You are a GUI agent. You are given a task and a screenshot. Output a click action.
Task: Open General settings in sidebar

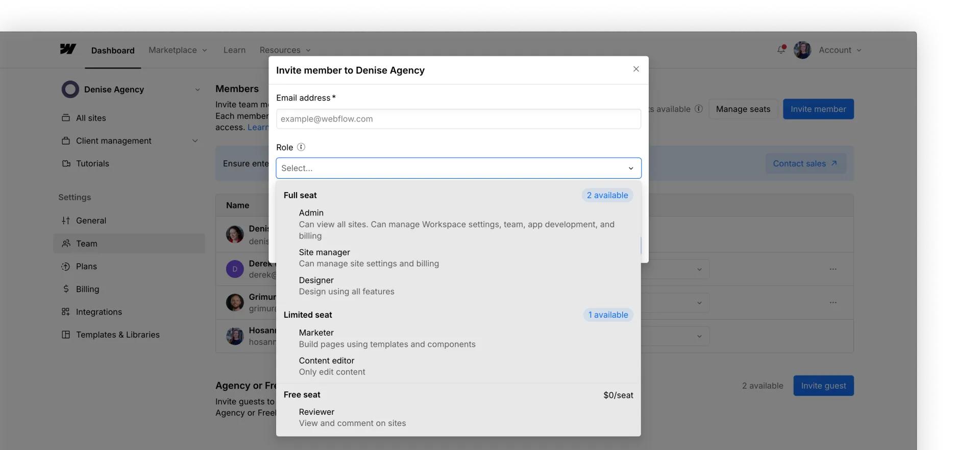(129, 221)
